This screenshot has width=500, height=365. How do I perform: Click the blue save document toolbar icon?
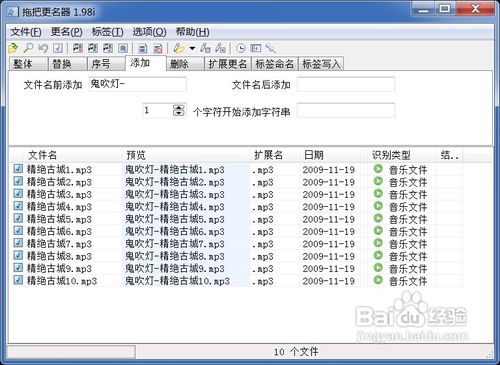[143, 49]
